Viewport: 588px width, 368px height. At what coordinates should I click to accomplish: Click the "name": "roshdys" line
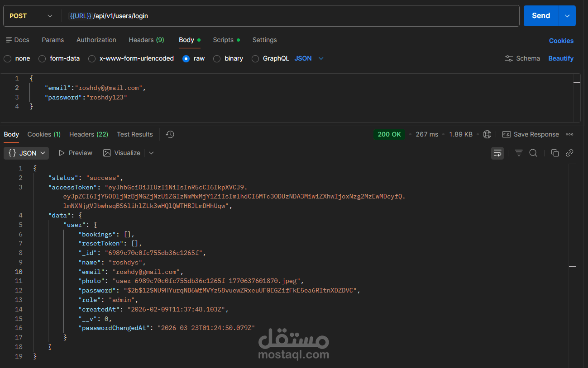click(x=112, y=262)
